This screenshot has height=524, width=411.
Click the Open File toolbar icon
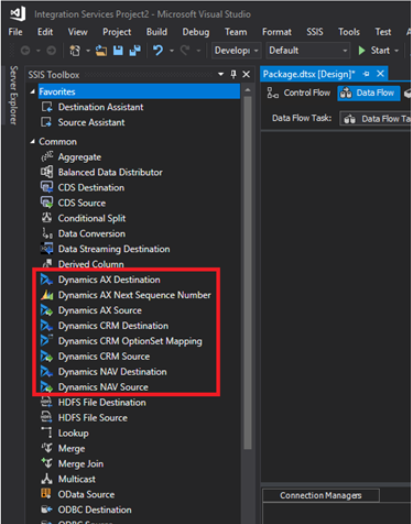pos(101,50)
